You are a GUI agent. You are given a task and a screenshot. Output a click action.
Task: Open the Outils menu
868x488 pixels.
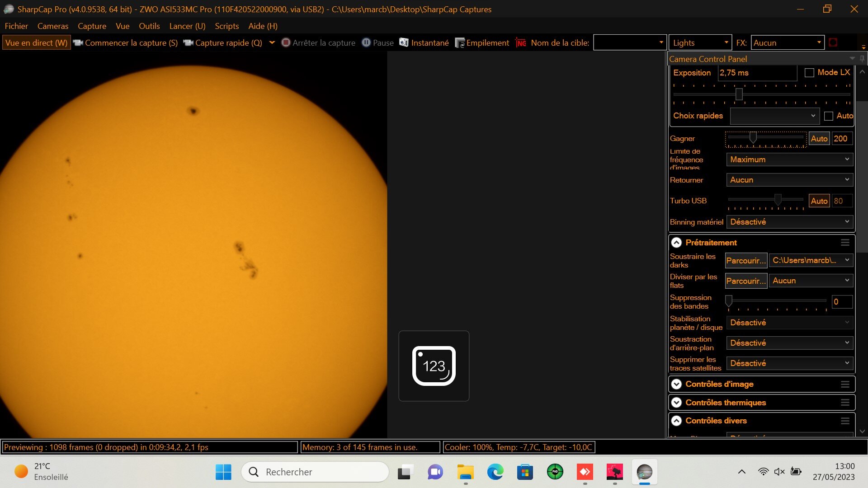149,26
